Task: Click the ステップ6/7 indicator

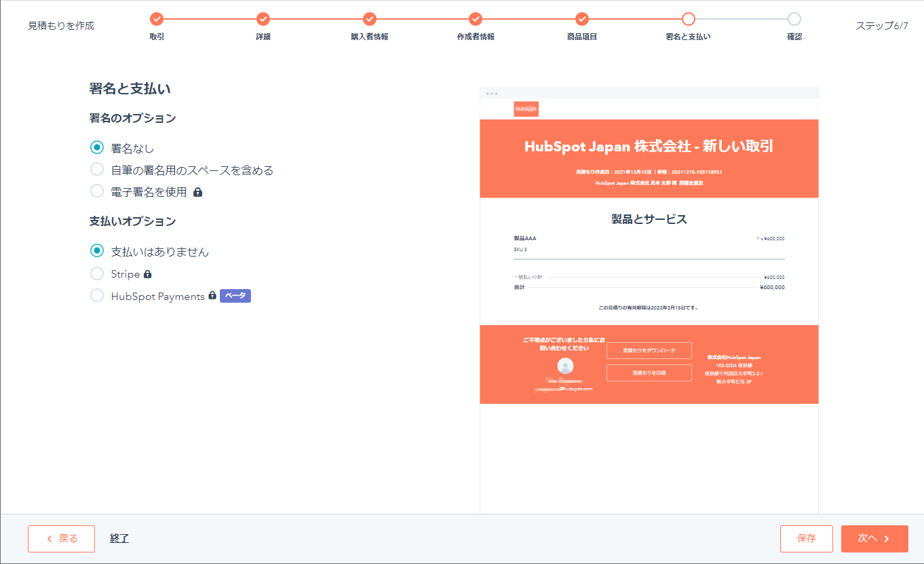Action: point(882,26)
